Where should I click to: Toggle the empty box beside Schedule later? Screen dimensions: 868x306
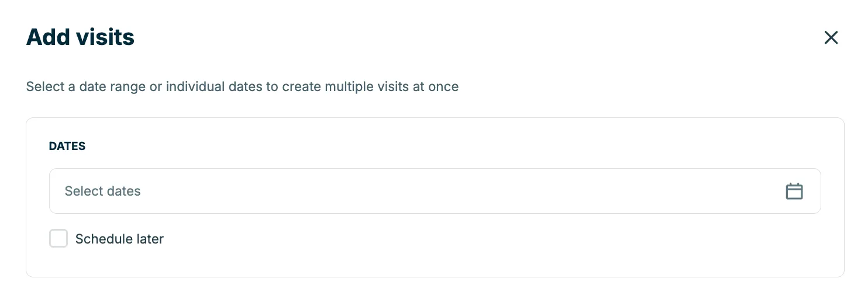(58, 238)
